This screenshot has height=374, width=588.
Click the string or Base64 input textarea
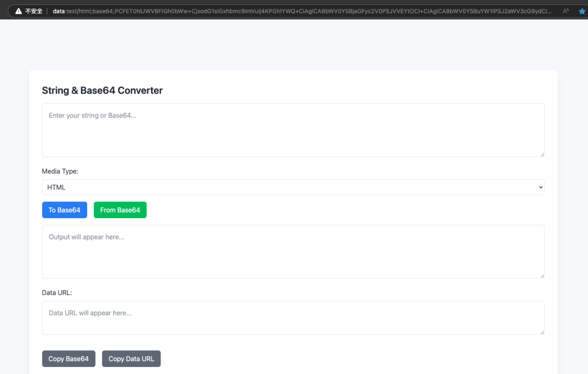coord(293,130)
